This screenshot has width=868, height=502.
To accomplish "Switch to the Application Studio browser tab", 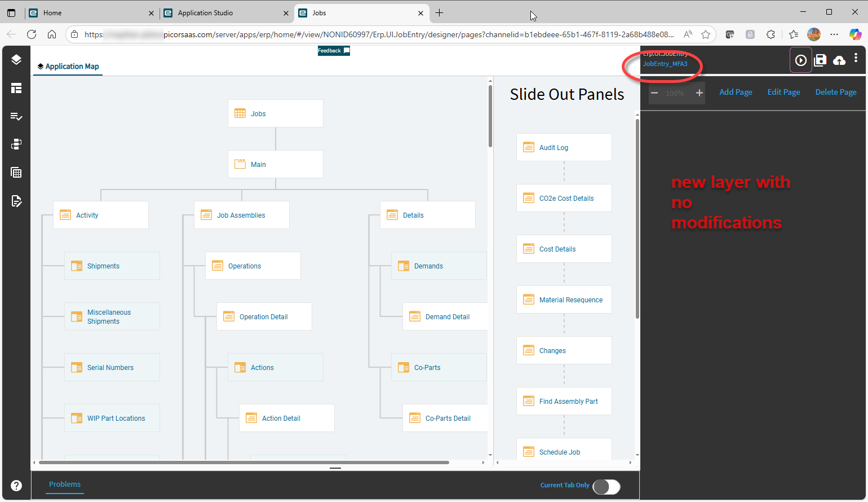I will point(225,13).
